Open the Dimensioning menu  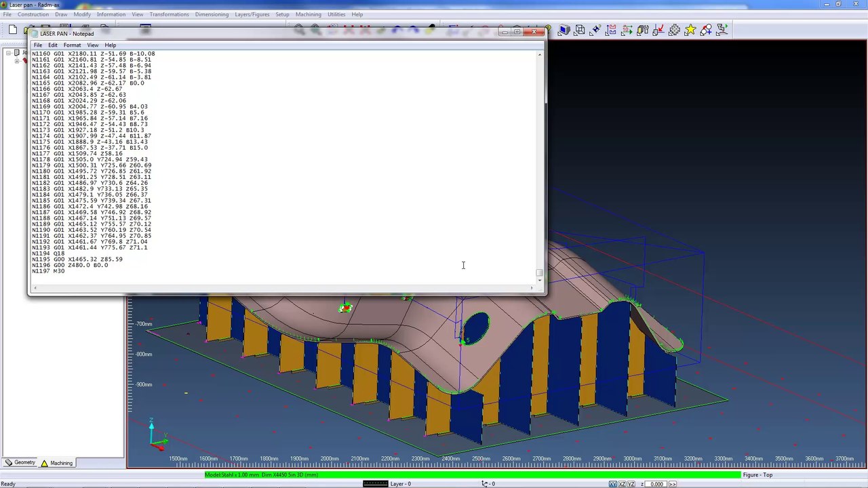pyautogui.click(x=212, y=14)
